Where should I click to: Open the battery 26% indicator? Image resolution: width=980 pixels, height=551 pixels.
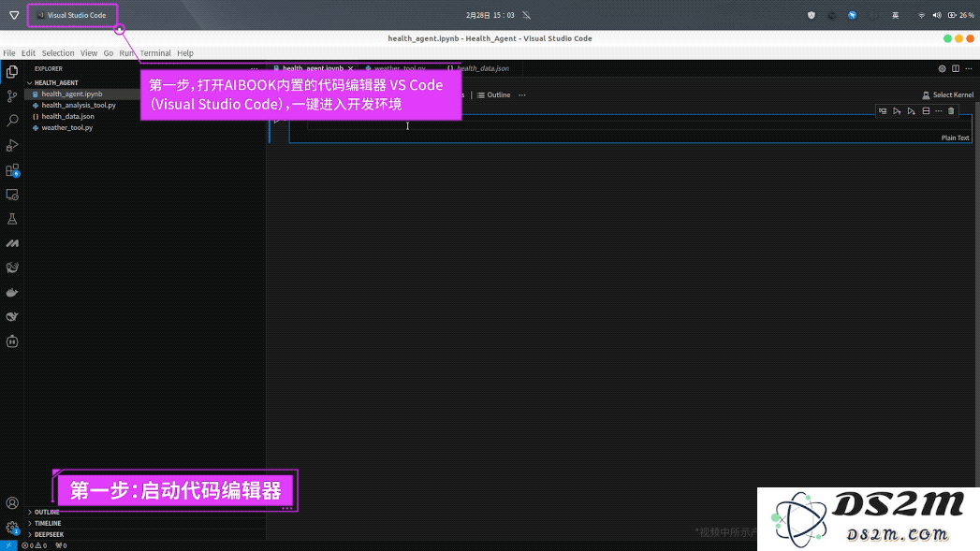click(961, 15)
